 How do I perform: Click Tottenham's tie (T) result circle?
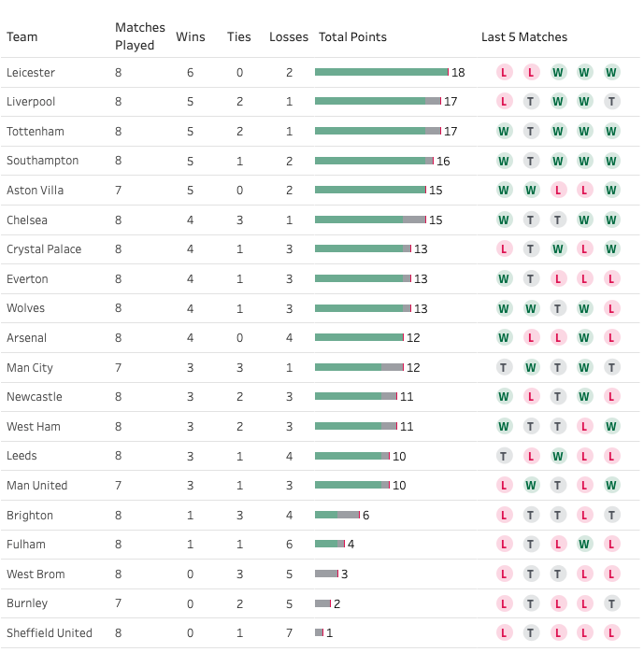[531, 132]
